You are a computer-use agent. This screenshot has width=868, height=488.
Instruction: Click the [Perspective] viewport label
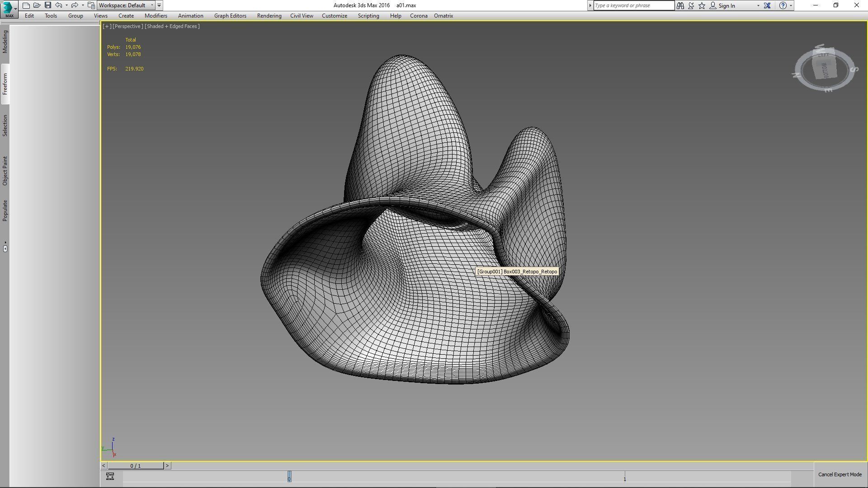tap(127, 26)
